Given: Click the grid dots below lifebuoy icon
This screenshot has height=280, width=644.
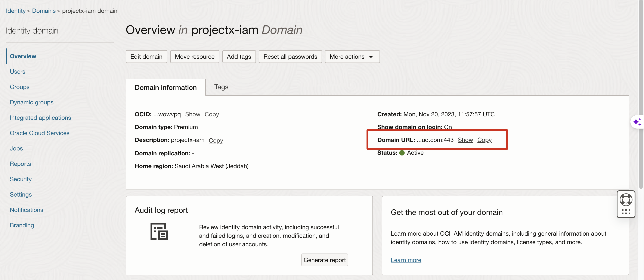Looking at the screenshot, I should click(x=626, y=212).
